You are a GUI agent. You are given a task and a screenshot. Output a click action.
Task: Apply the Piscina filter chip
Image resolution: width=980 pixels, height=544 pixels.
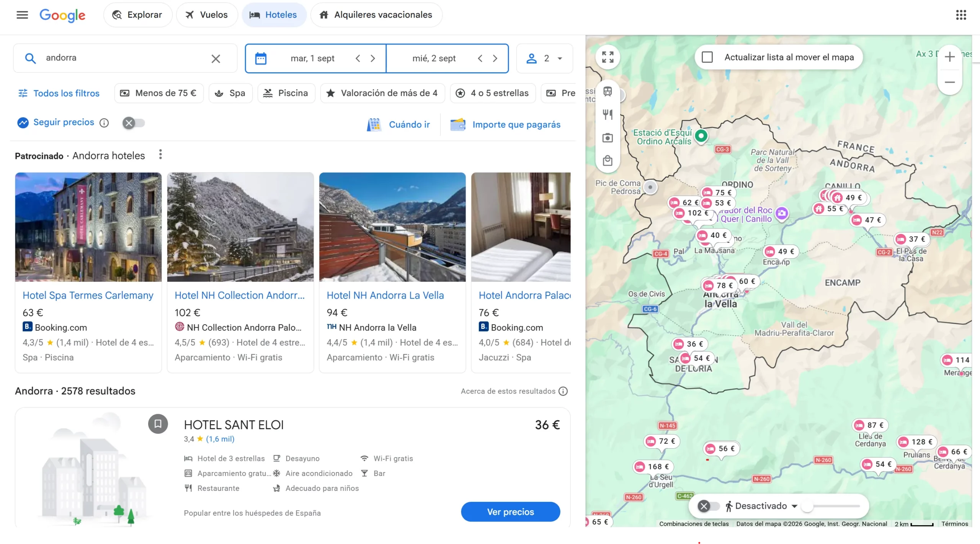tap(286, 93)
